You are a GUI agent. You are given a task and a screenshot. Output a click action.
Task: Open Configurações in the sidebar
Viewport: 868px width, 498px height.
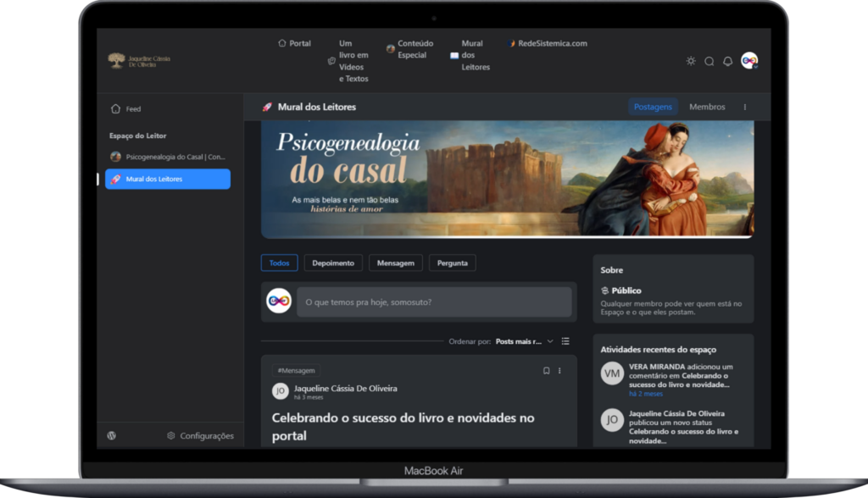[x=200, y=435]
